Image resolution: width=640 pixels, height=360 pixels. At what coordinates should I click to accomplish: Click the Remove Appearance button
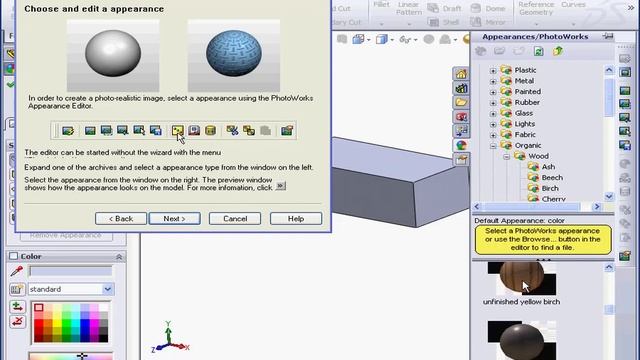(66, 236)
